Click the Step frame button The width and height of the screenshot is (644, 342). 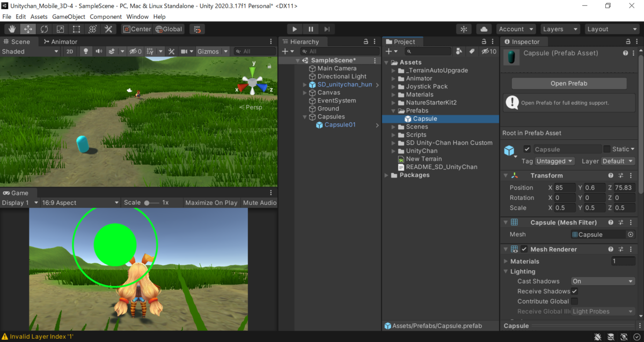[327, 29]
